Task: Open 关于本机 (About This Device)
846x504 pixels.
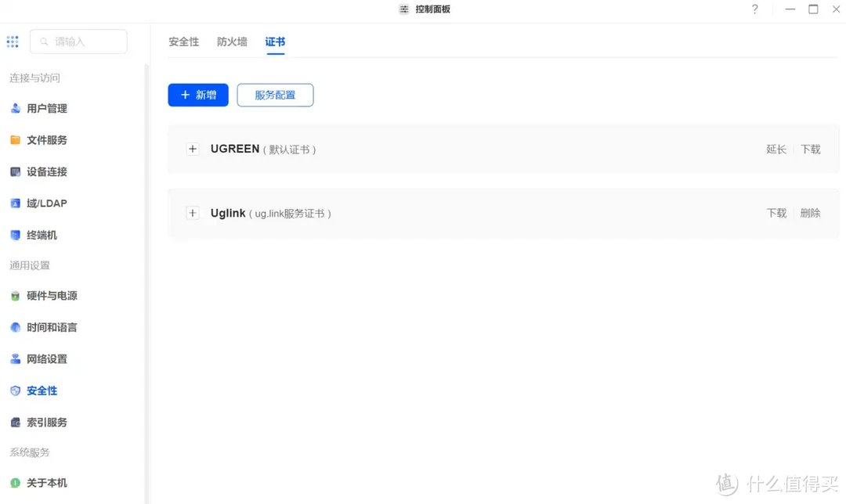Action: [x=49, y=483]
